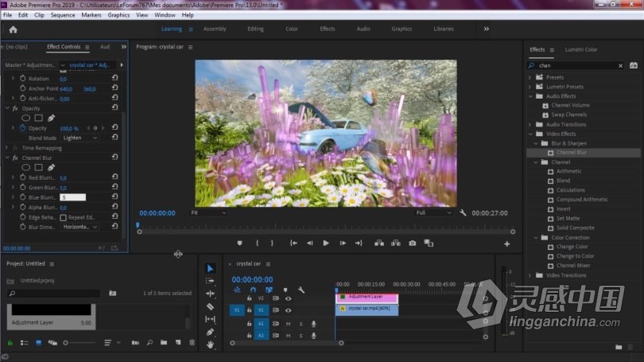The width and height of the screenshot is (644, 362).
Task: Click Blue Blurriness value field
Action: (72, 197)
